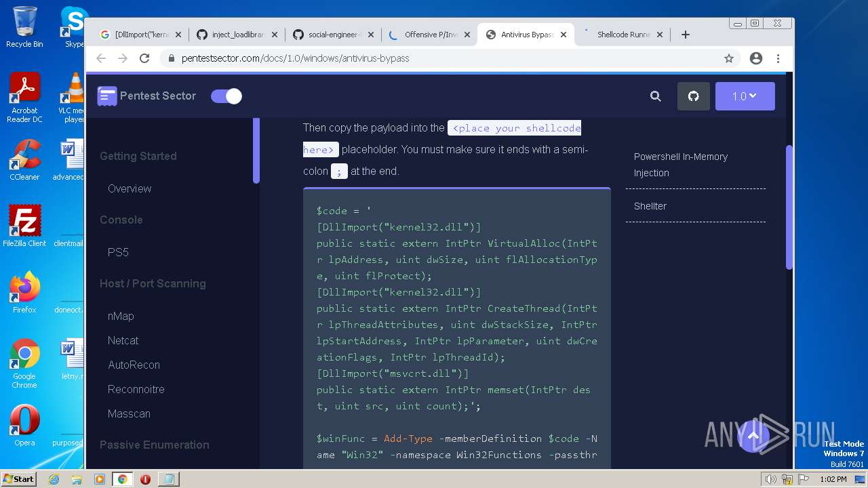Image resolution: width=868 pixels, height=488 pixels.
Task: Click the Pentest Sector logo
Action: pyautogui.click(x=146, y=96)
